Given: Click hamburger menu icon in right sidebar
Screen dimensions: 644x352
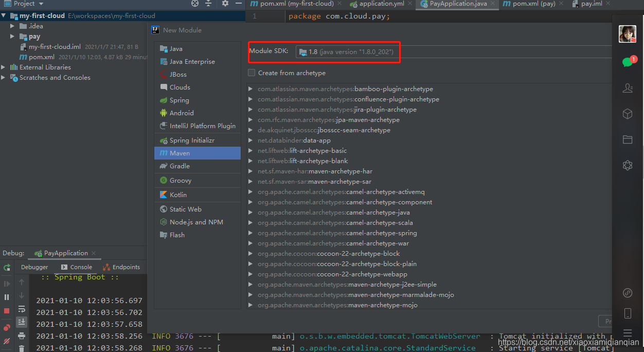Looking at the screenshot, I should [628, 333].
